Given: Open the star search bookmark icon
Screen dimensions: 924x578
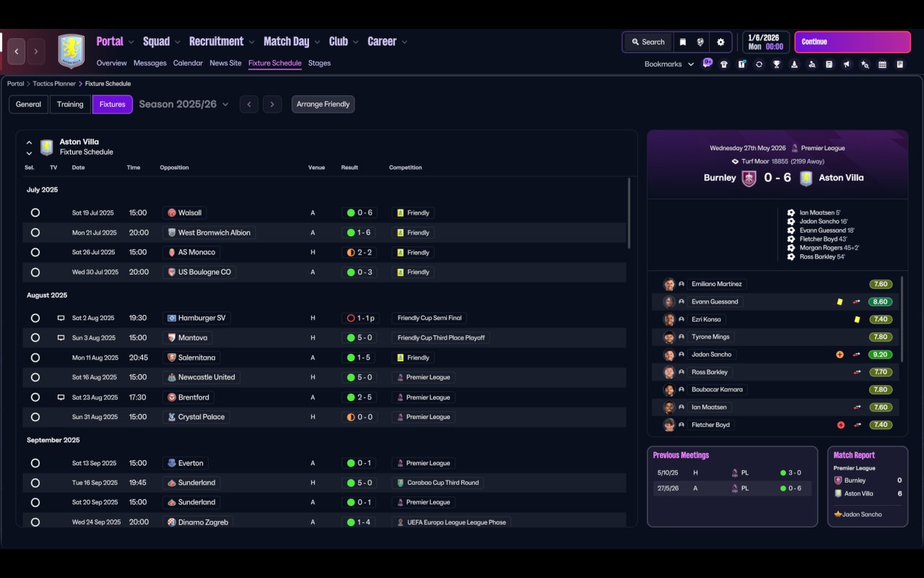Looking at the screenshot, I should (865, 64).
